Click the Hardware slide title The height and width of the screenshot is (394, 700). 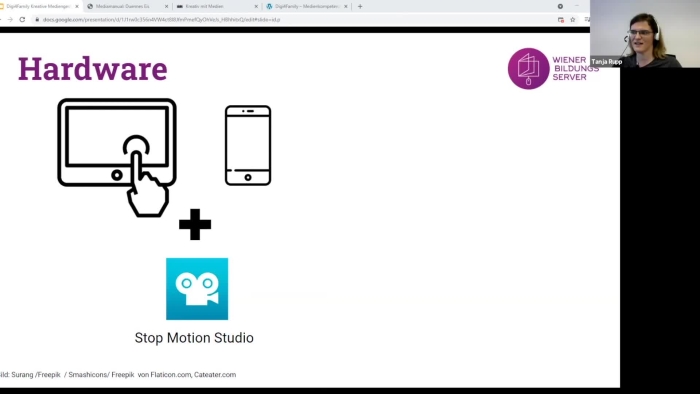click(93, 69)
